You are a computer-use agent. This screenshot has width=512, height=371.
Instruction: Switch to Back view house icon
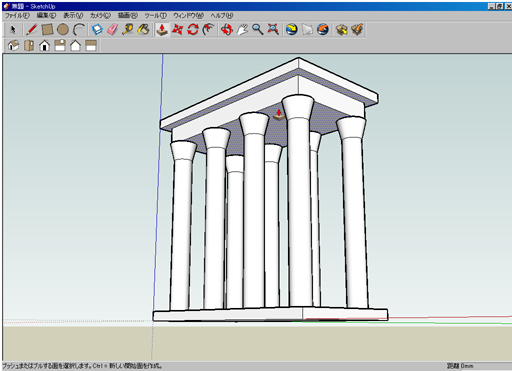point(76,45)
